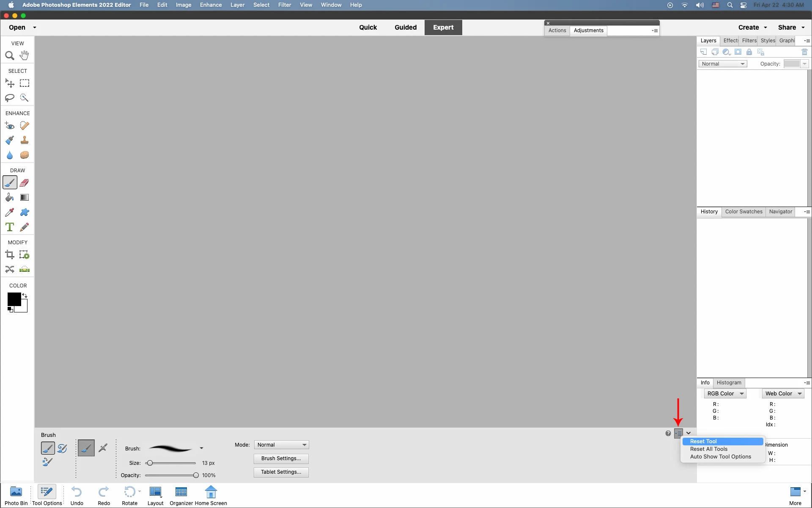Image resolution: width=812 pixels, height=508 pixels.
Task: Select the Zoom tool
Action: [x=9, y=55]
